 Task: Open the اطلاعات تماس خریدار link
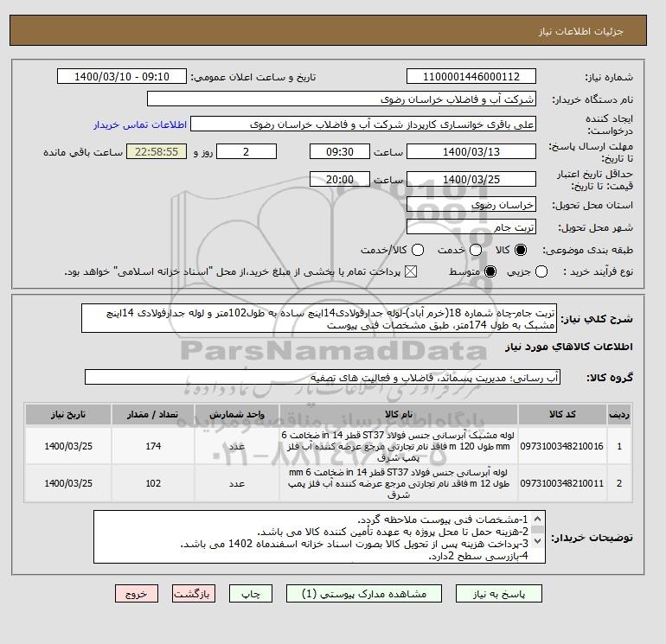[140, 124]
